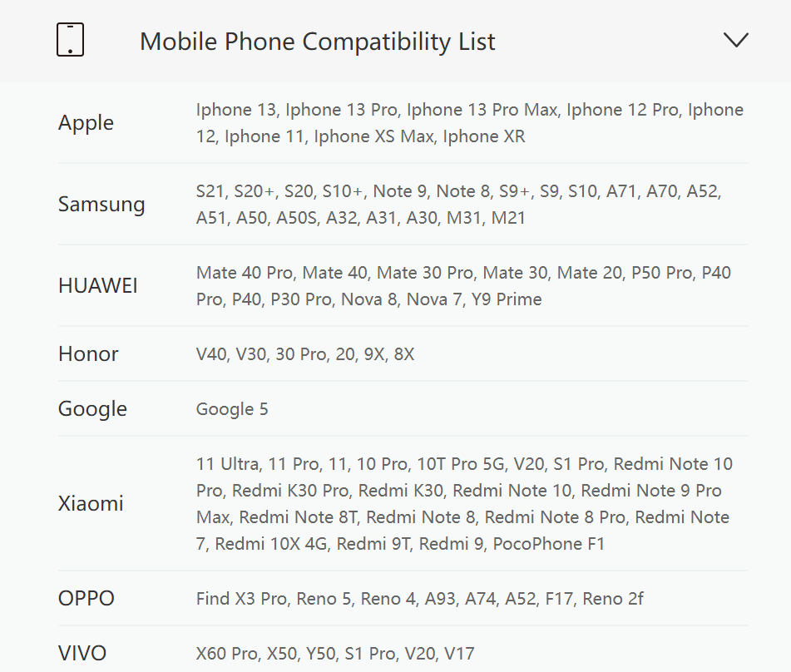Select the OPPO brand label
791x672 pixels.
[87, 598]
